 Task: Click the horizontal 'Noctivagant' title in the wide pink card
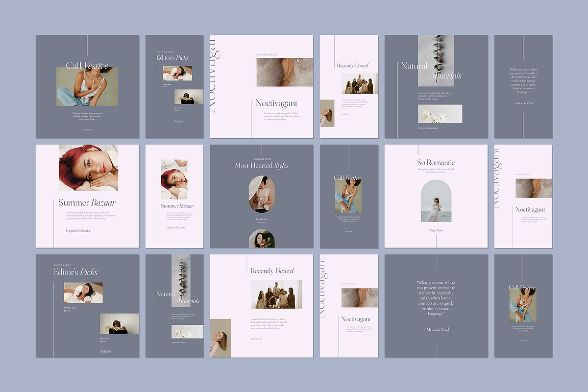[x=276, y=103]
